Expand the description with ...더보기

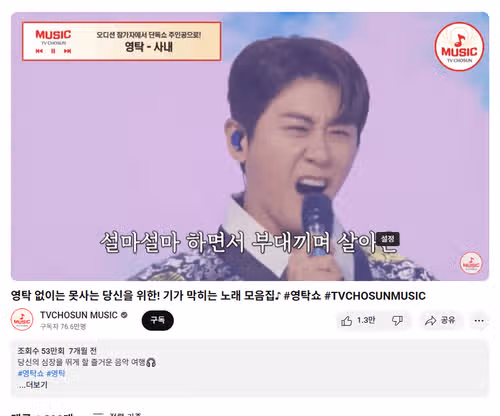[33, 385]
